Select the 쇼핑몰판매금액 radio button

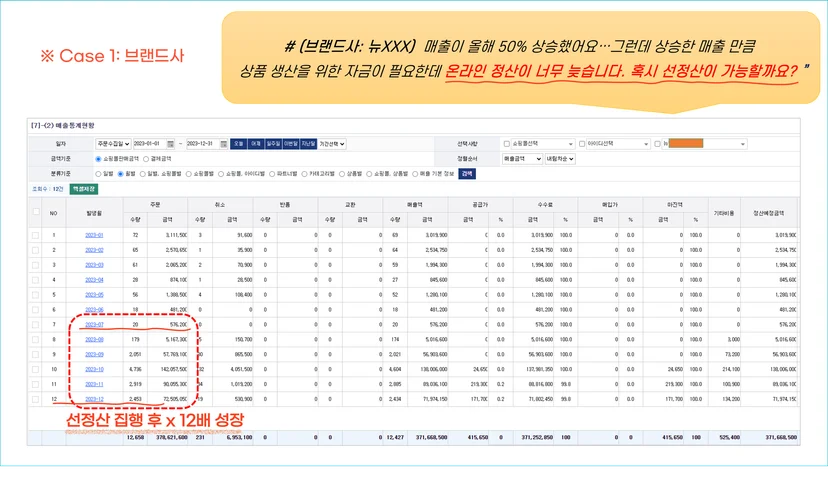pyautogui.click(x=98, y=158)
